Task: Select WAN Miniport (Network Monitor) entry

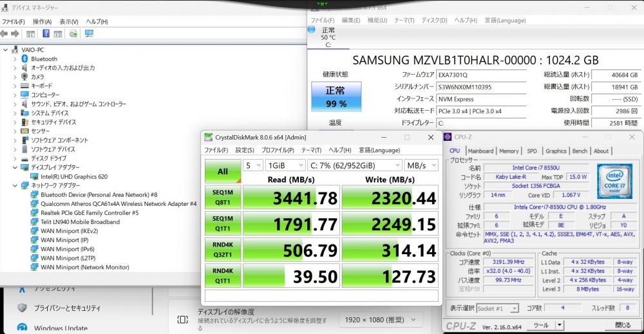Action: coord(84,266)
